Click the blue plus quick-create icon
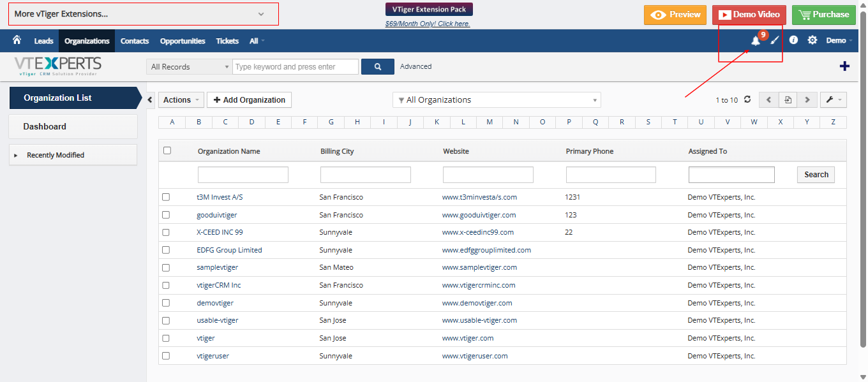 pyautogui.click(x=844, y=66)
